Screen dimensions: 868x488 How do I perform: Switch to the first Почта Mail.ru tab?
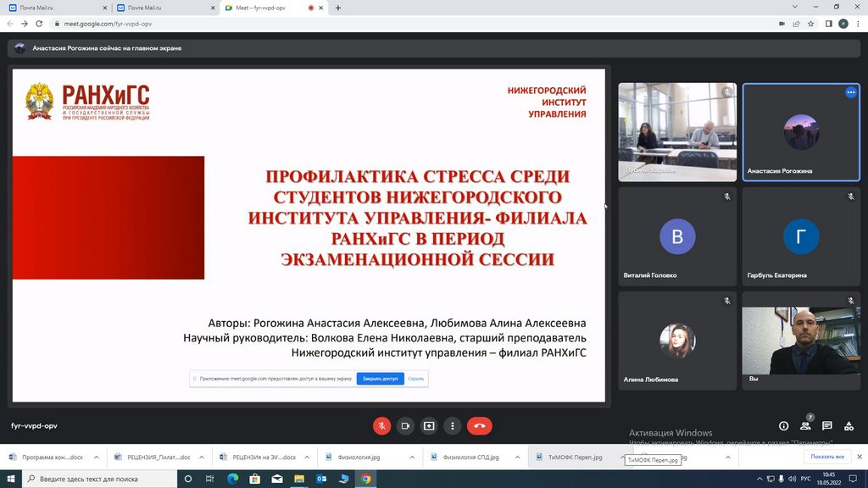(53, 8)
